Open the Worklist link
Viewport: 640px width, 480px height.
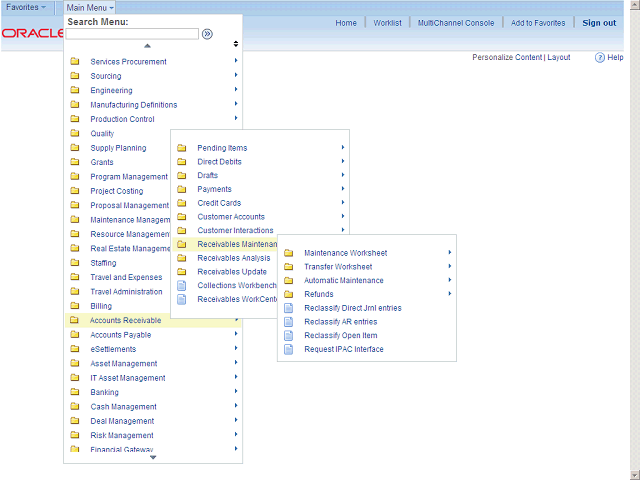point(387,23)
